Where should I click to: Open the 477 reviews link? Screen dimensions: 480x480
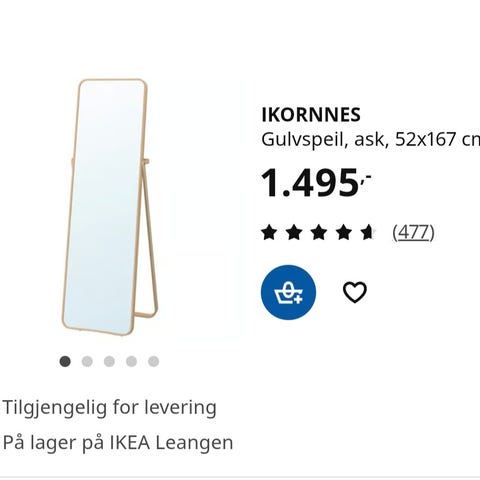[413, 232]
